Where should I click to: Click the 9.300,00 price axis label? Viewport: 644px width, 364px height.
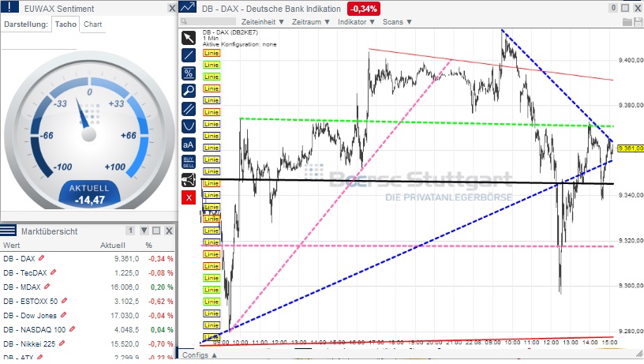pos(631,286)
